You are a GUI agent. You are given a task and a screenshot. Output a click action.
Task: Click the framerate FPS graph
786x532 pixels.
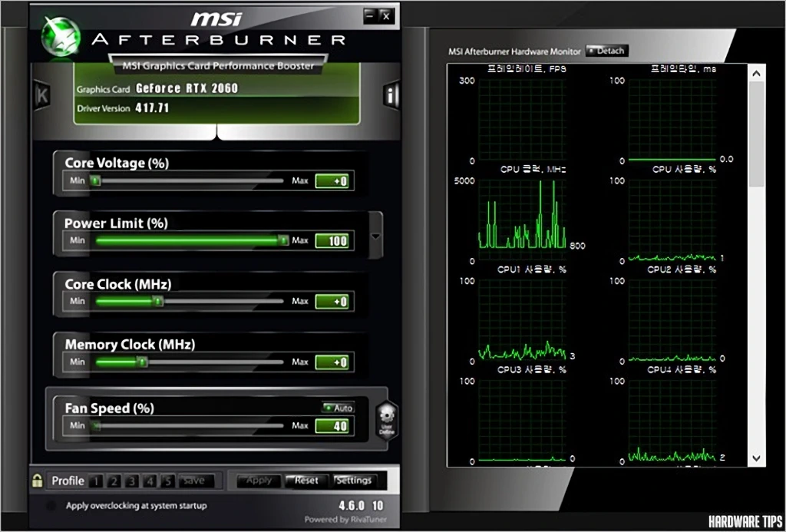point(522,120)
